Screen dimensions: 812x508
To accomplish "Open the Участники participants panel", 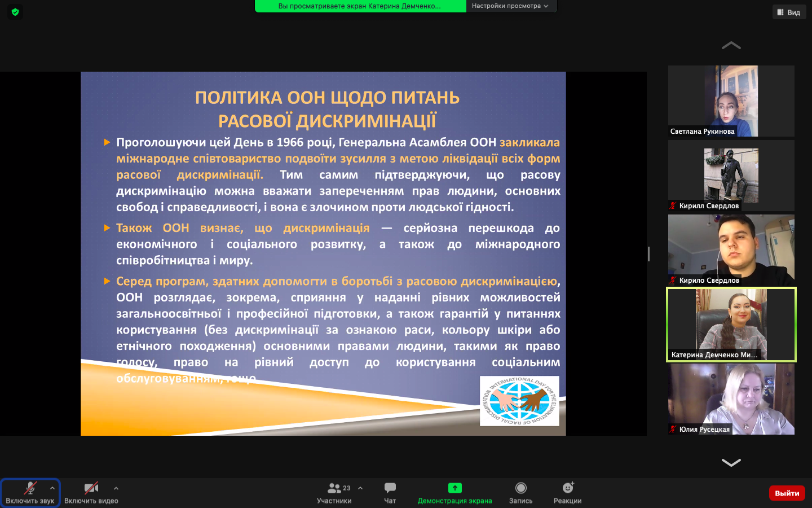I will pos(334,492).
